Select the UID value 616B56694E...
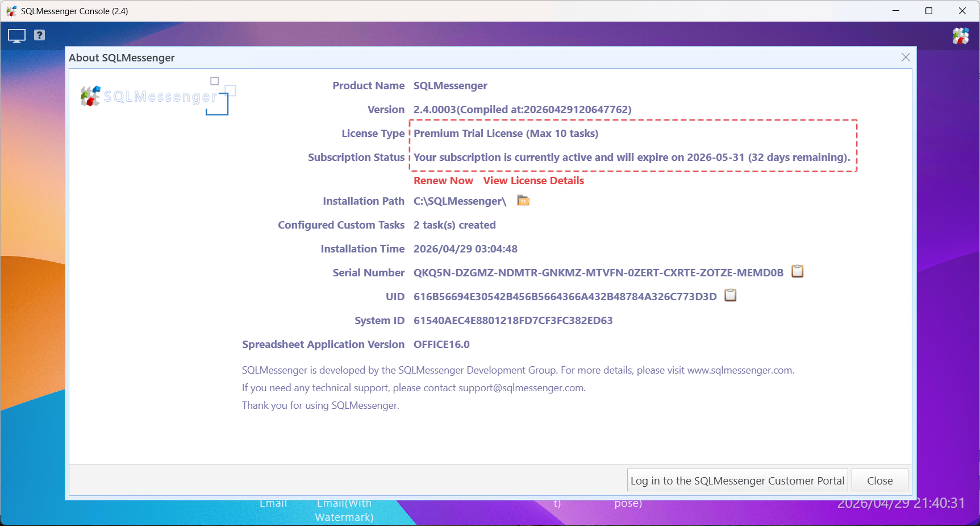The height and width of the screenshot is (526, 980). click(x=565, y=296)
